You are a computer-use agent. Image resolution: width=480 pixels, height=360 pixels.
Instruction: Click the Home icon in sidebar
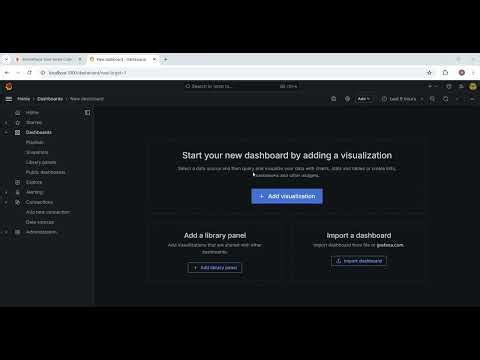(x=18, y=113)
